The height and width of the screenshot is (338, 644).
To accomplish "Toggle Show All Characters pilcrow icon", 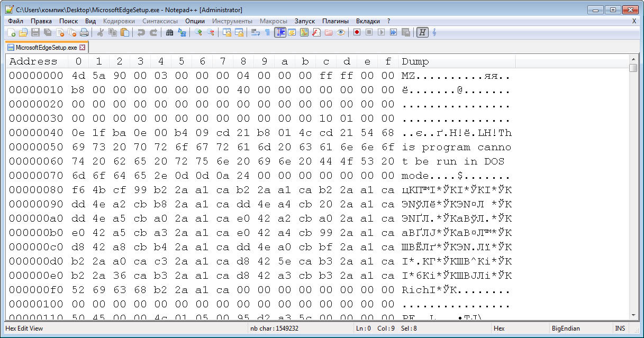I will tap(267, 32).
